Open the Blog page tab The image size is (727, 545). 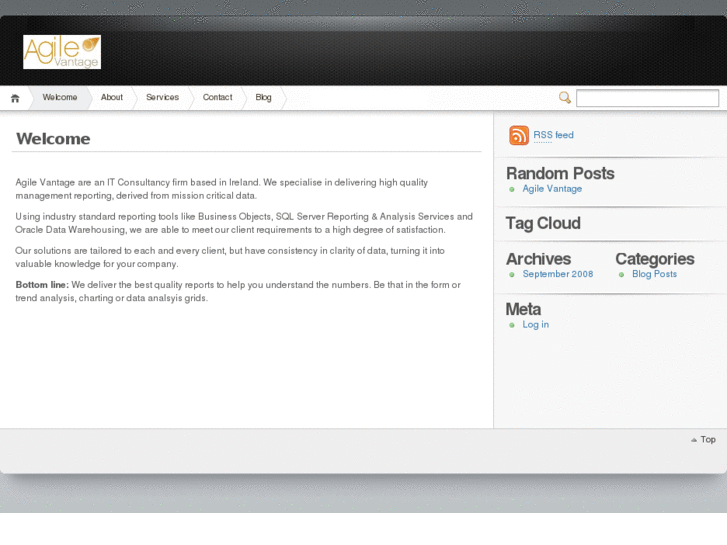[x=263, y=97]
